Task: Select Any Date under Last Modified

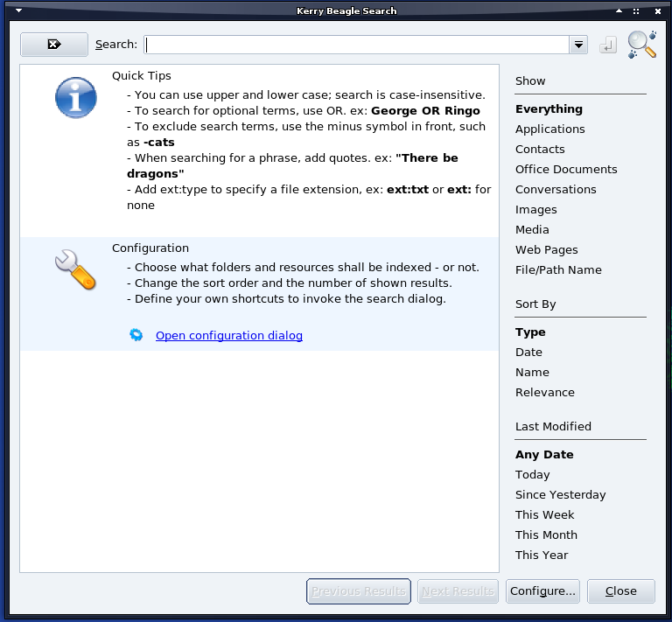Action: (544, 455)
